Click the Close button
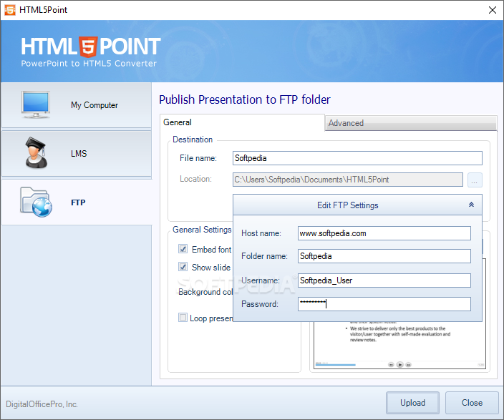This screenshot has height=420, width=504. point(472,403)
